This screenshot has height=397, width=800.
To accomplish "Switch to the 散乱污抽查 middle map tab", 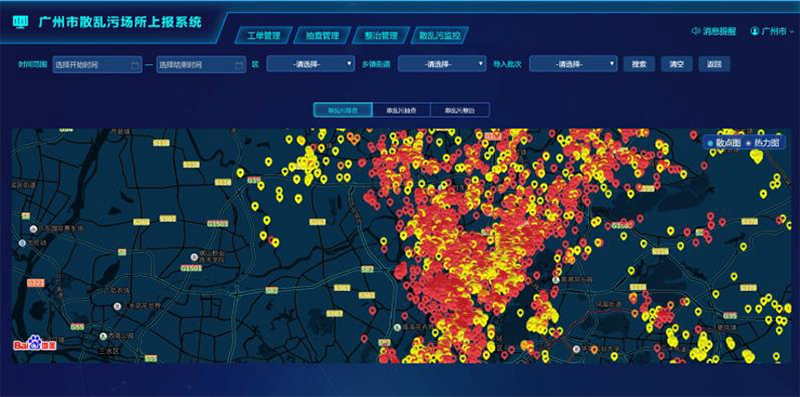I will pyautogui.click(x=402, y=110).
